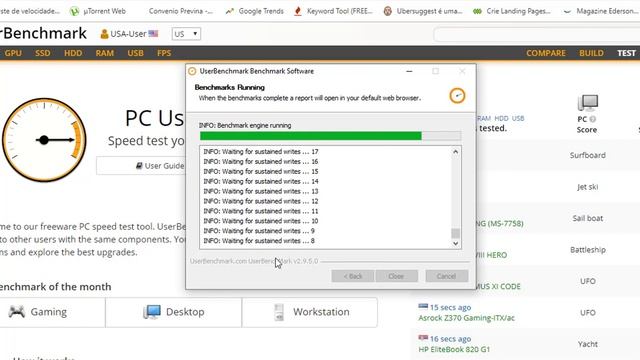This screenshot has height=360, width=640.
Task: Open the VIII HERO result link
Action: [x=491, y=255]
